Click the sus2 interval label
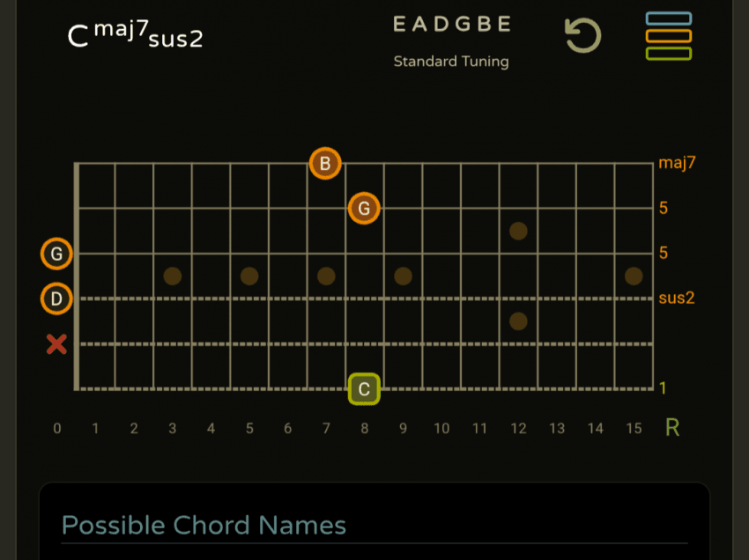This screenshot has width=749, height=560. tap(677, 298)
